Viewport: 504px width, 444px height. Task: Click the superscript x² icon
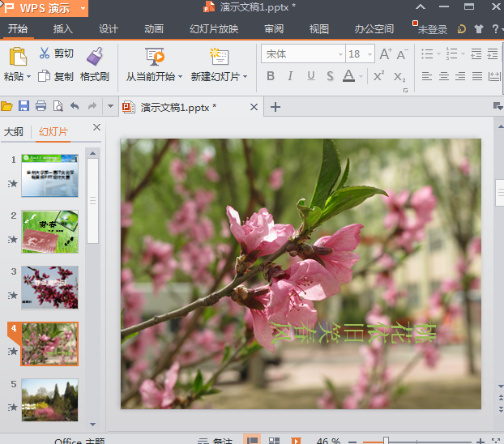pos(378,76)
